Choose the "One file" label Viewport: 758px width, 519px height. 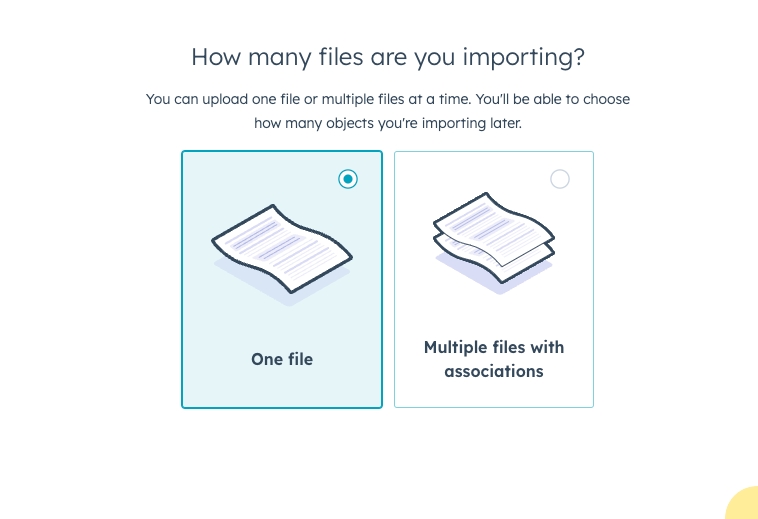(x=282, y=358)
